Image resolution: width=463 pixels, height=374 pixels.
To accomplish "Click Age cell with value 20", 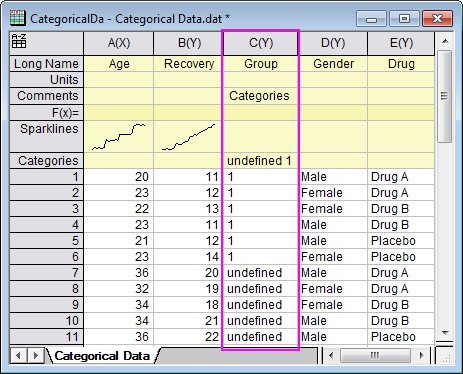I will [x=119, y=177].
